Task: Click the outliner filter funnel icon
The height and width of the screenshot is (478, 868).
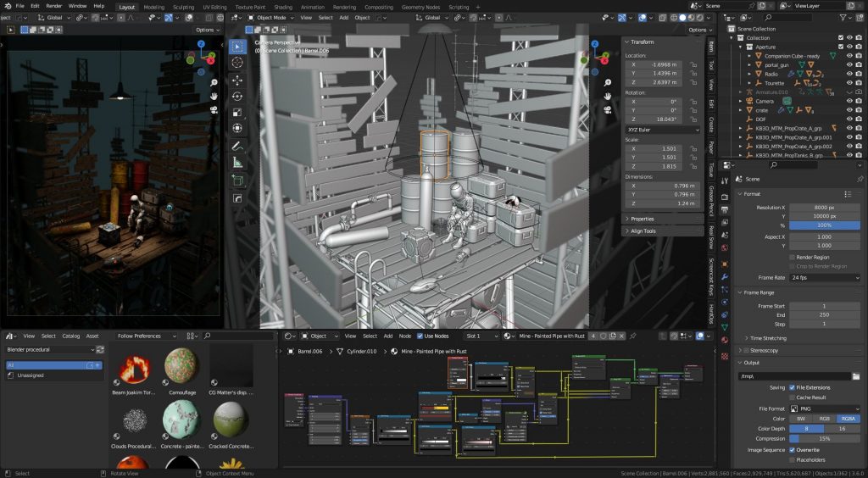Action: pyautogui.click(x=843, y=18)
